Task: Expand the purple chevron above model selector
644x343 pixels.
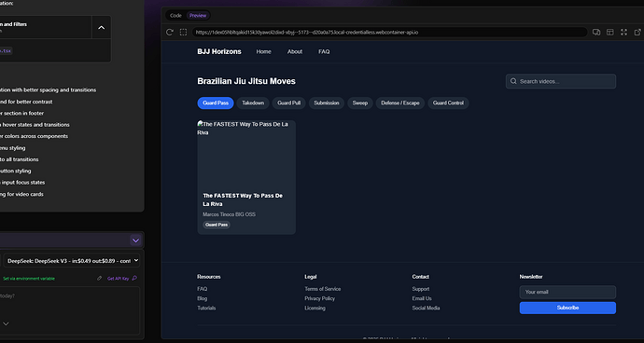Action: [x=135, y=240]
